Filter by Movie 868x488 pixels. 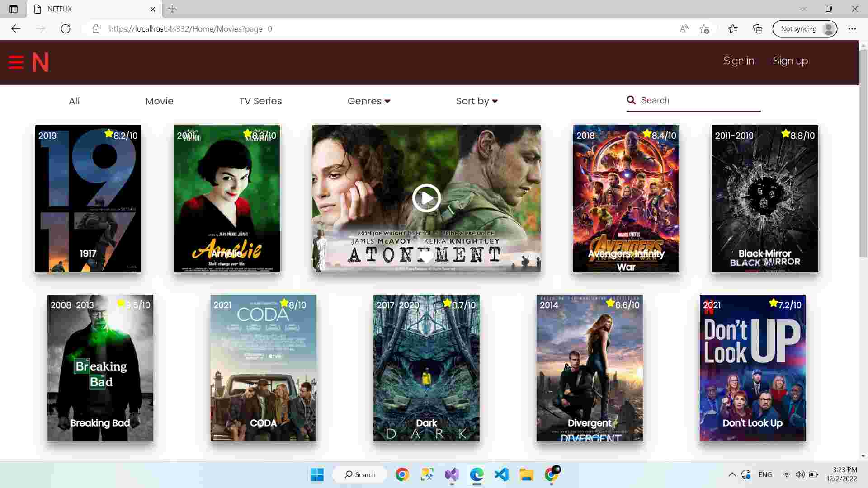tap(159, 101)
